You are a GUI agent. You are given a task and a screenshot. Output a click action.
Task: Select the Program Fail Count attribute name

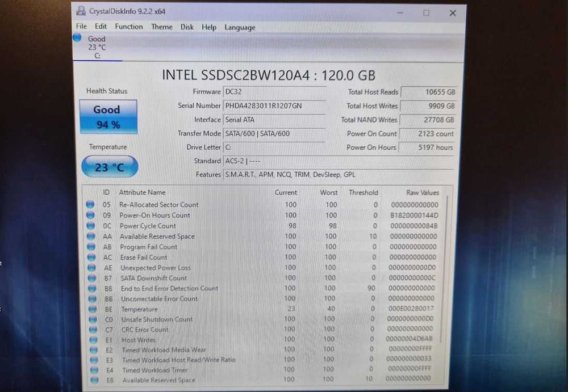(x=148, y=247)
